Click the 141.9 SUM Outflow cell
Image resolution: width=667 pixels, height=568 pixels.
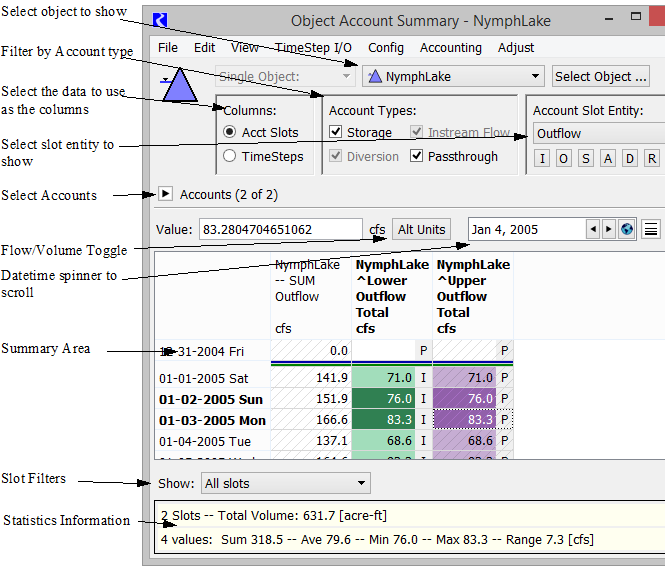point(311,378)
